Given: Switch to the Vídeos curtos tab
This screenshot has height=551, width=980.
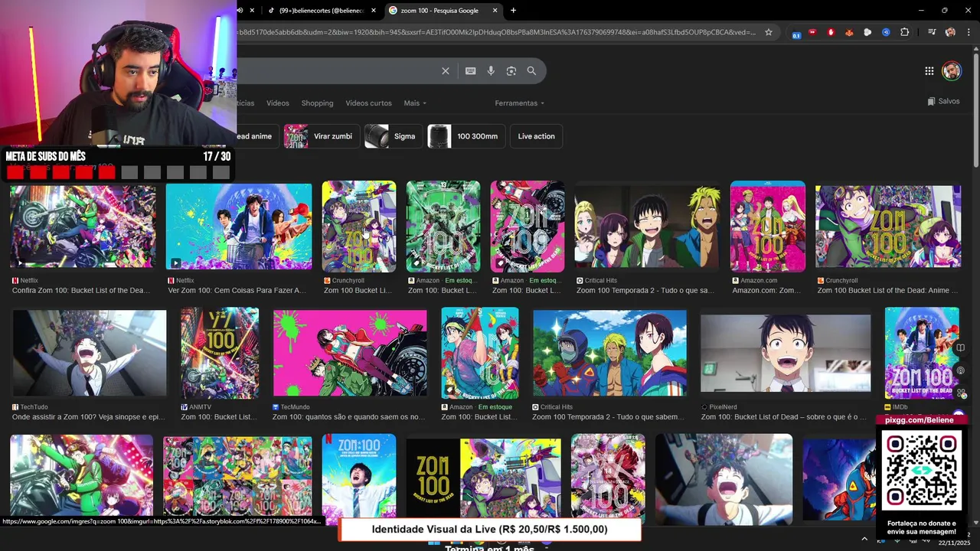Looking at the screenshot, I should click(x=368, y=103).
